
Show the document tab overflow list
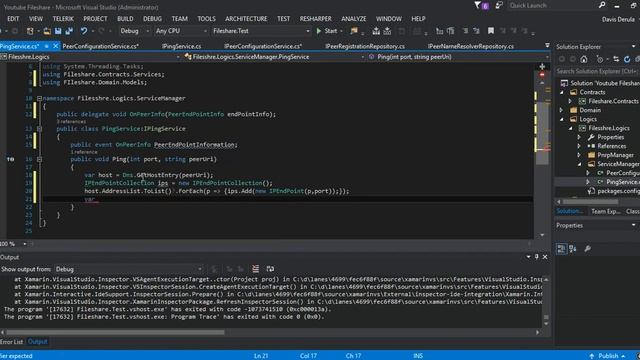tap(547, 45)
